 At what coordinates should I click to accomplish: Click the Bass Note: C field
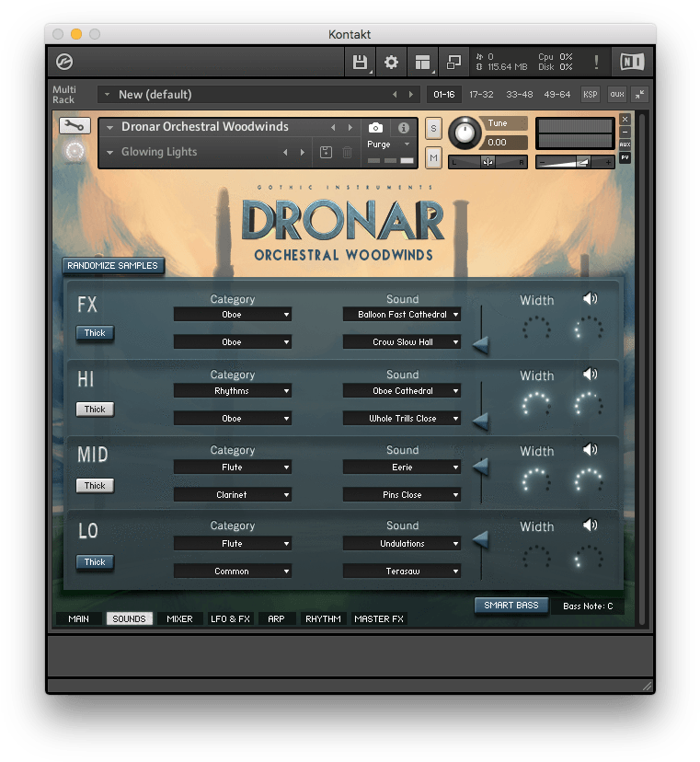pos(587,606)
